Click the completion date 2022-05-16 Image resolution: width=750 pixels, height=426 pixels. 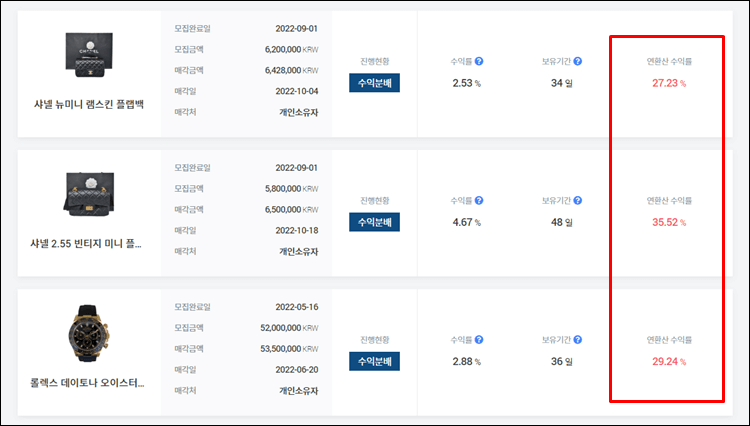(297, 307)
